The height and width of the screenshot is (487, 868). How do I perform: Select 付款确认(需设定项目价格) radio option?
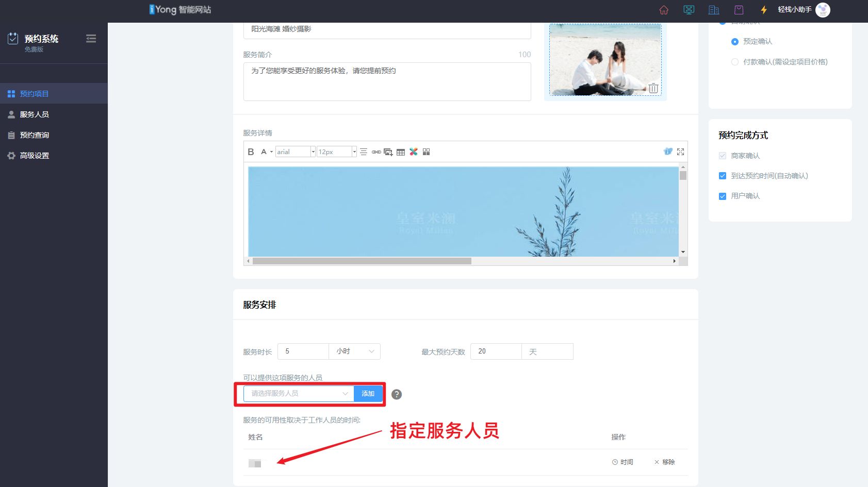pos(735,62)
